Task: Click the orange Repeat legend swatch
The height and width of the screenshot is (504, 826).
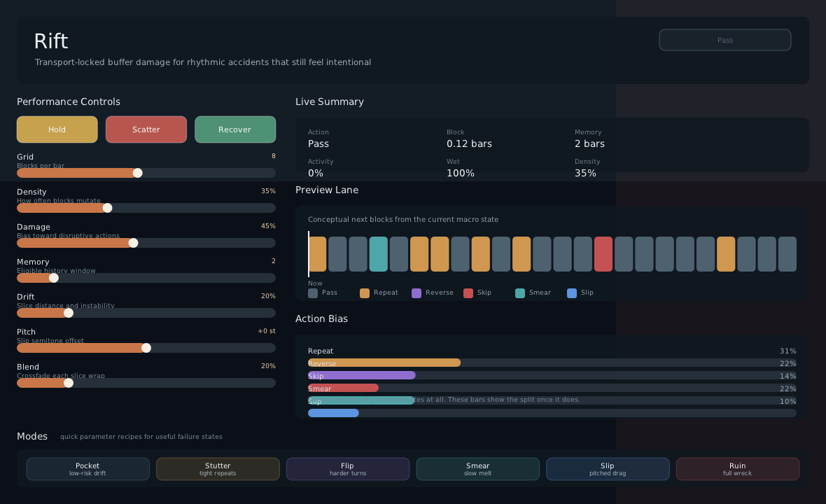Action: point(365,293)
